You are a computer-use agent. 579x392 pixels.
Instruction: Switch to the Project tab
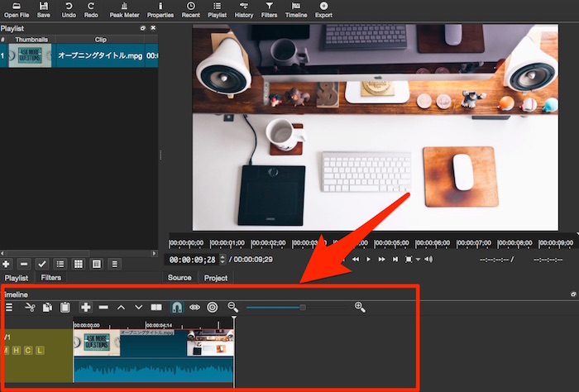pyautogui.click(x=216, y=278)
